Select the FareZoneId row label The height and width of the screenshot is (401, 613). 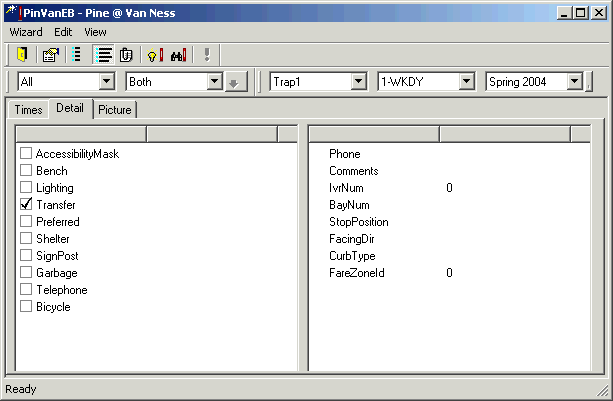coord(357,273)
